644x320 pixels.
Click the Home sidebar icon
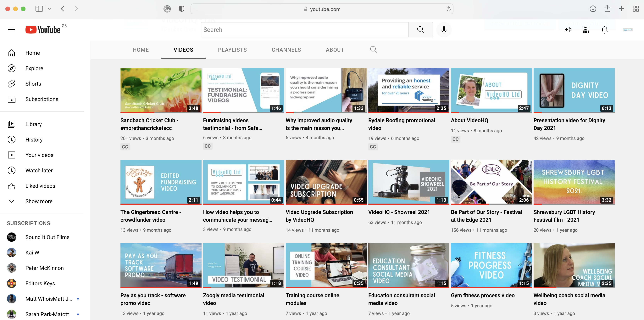(12, 53)
